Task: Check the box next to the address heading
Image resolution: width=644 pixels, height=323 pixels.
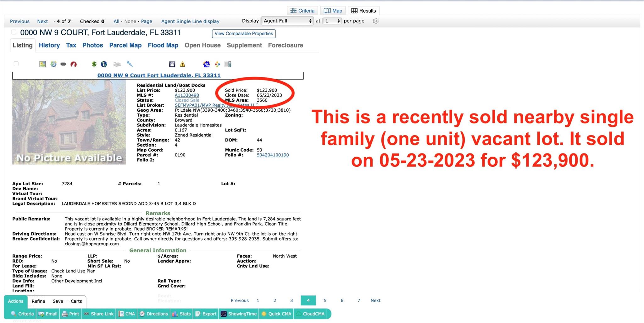Action: point(14,32)
